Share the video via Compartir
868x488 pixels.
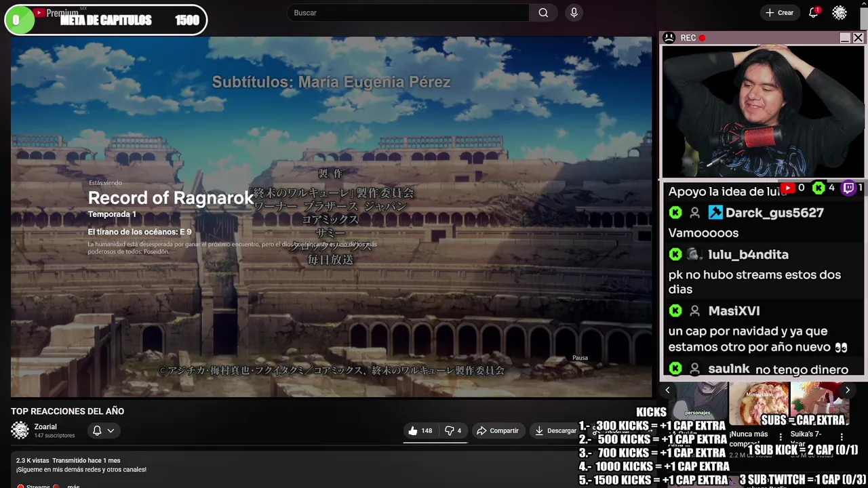point(497,430)
